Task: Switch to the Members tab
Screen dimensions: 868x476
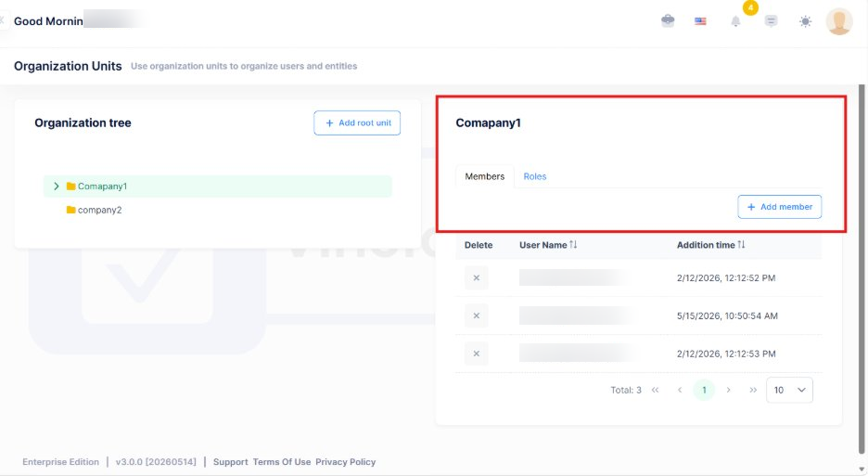Action: point(484,176)
